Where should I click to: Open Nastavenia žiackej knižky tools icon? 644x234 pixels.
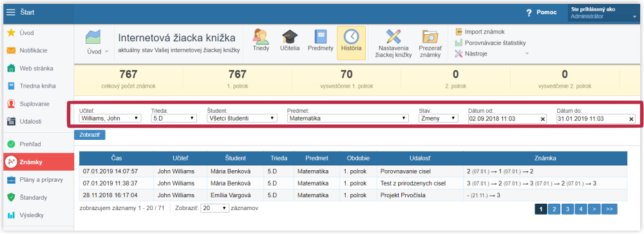tap(393, 36)
